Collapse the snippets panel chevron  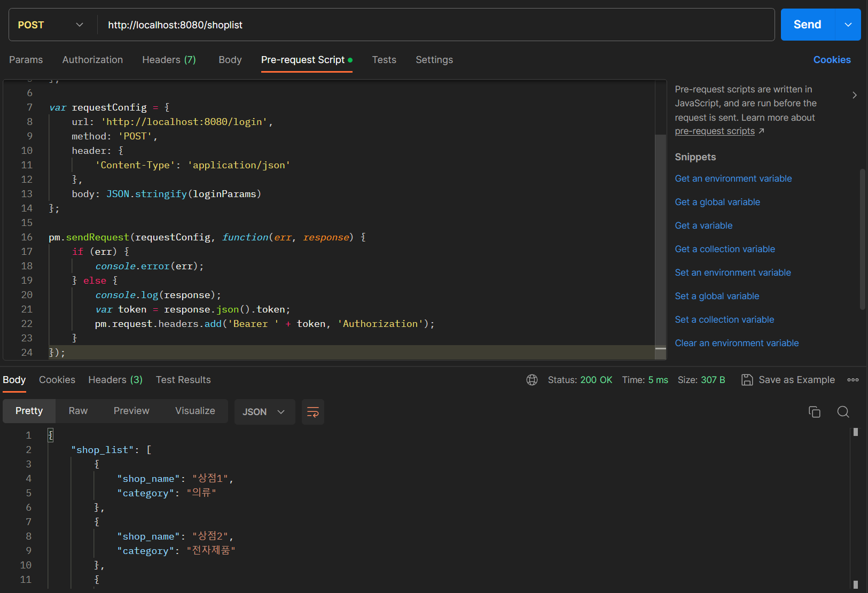tap(855, 95)
